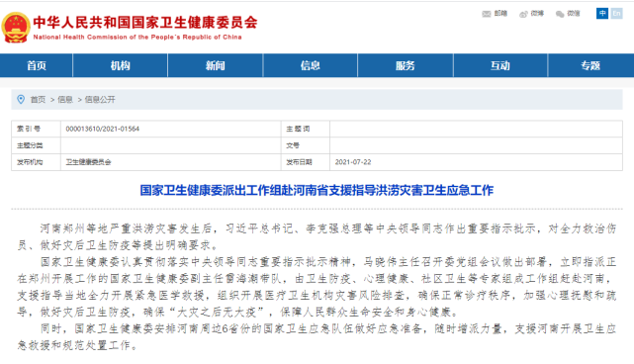Open the 服务 navigation menu
Screen dimensions: 634x364
[x=406, y=65]
